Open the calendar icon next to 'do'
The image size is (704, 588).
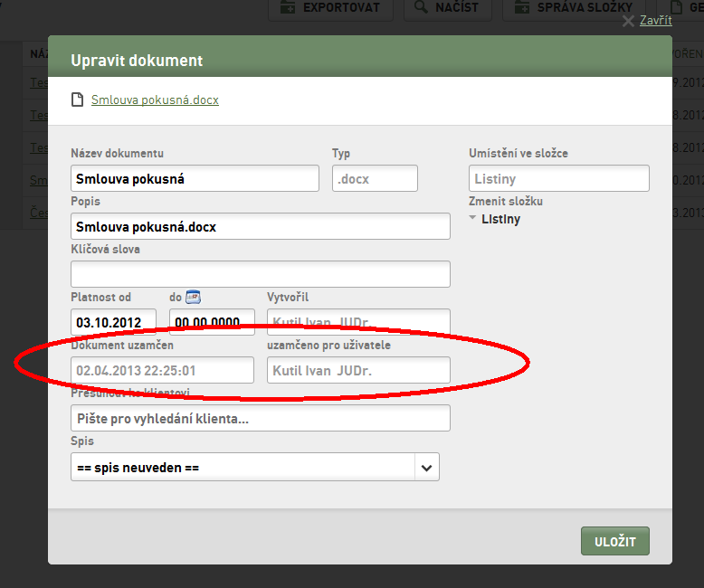click(193, 297)
